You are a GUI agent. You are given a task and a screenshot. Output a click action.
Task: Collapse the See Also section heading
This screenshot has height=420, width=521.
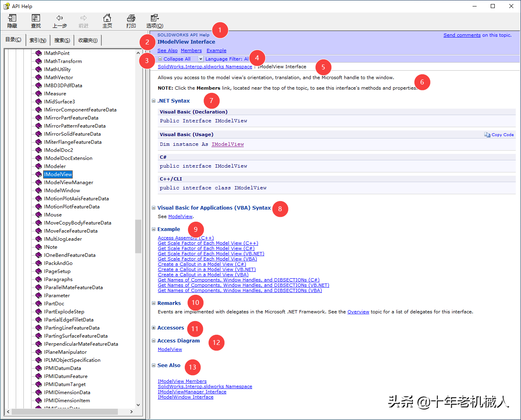pyautogui.click(x=153, y=365)
